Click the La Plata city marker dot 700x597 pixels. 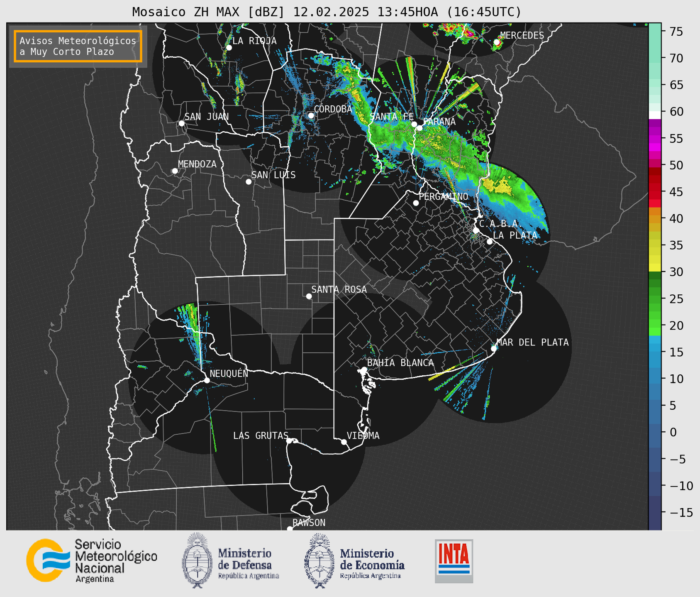click(x=490, y=242)
